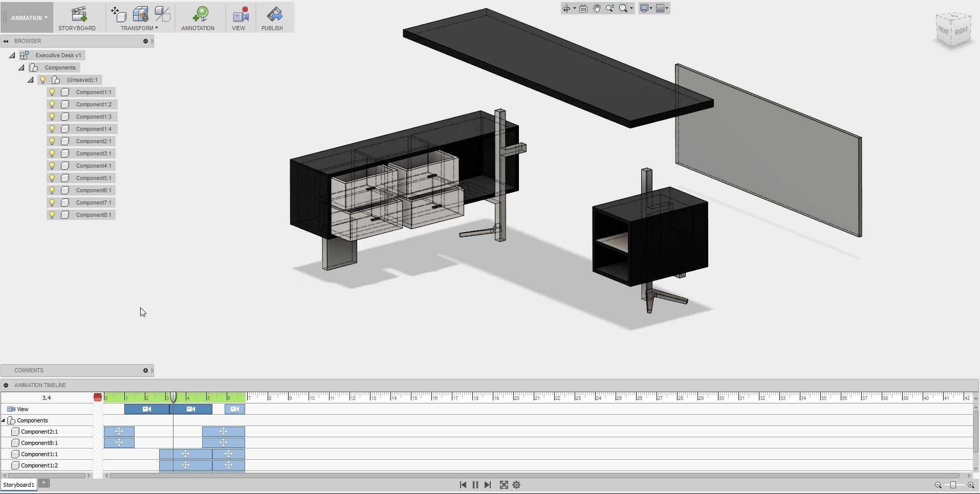Screen dimensions: 980x494
Task: Open the Storyboard tool
Action: [x=77, y=17]
